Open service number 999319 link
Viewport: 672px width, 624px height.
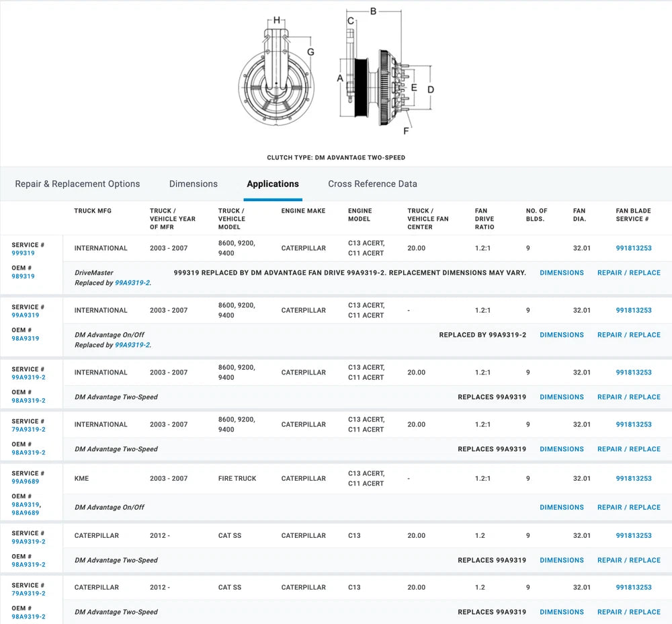[x=23, y=253]
